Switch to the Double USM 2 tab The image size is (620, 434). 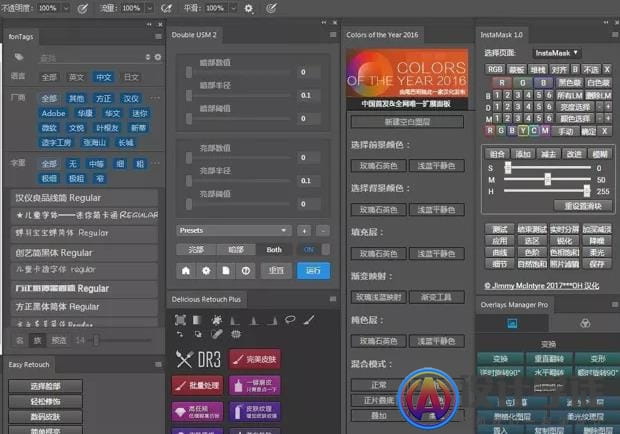[x=194, y=35]
